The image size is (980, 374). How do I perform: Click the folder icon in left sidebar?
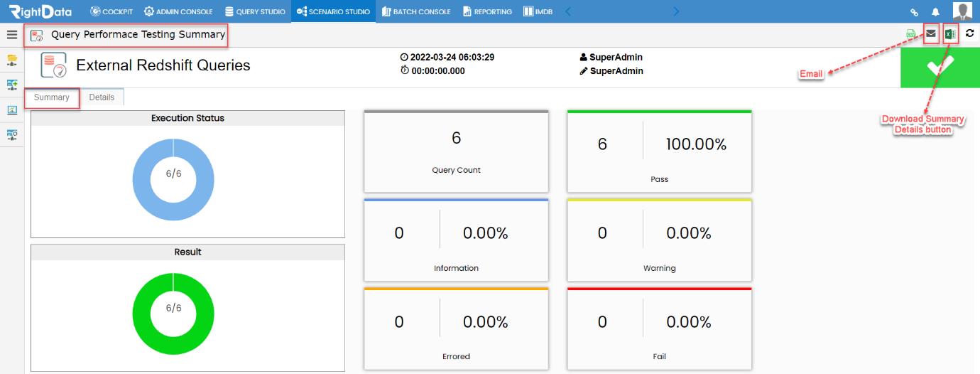coord(12,60)
